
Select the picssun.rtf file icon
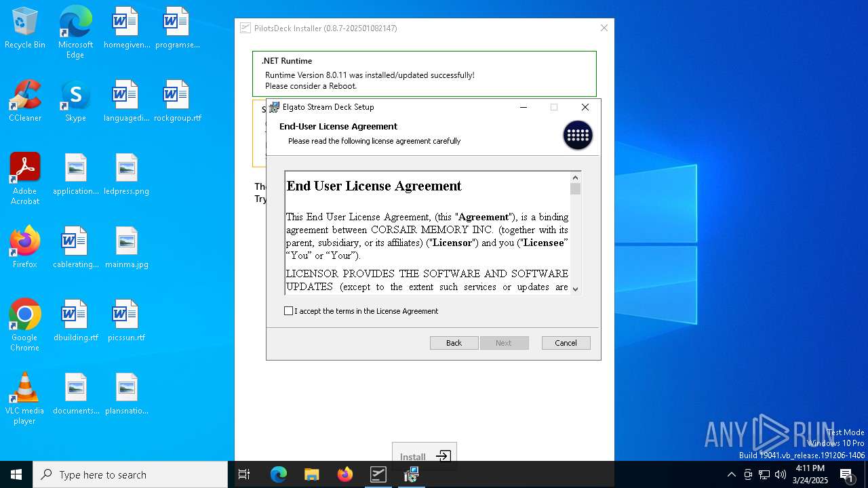(x=126, y=321)
